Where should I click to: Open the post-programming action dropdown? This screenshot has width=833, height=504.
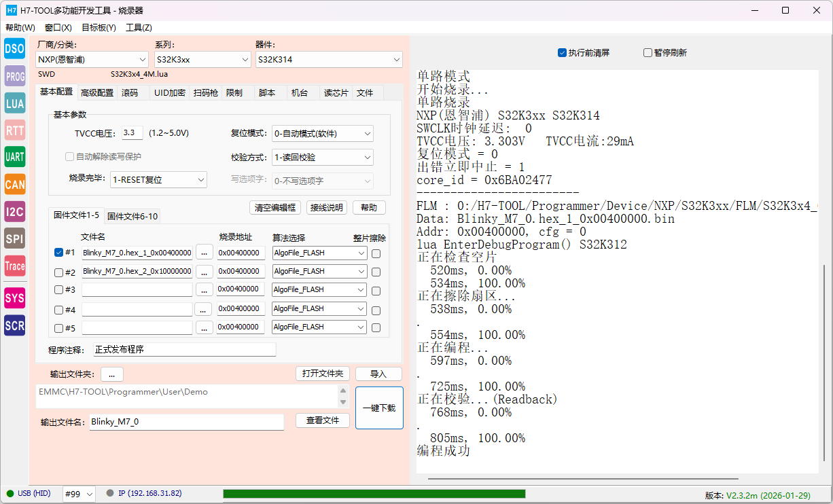158,180
